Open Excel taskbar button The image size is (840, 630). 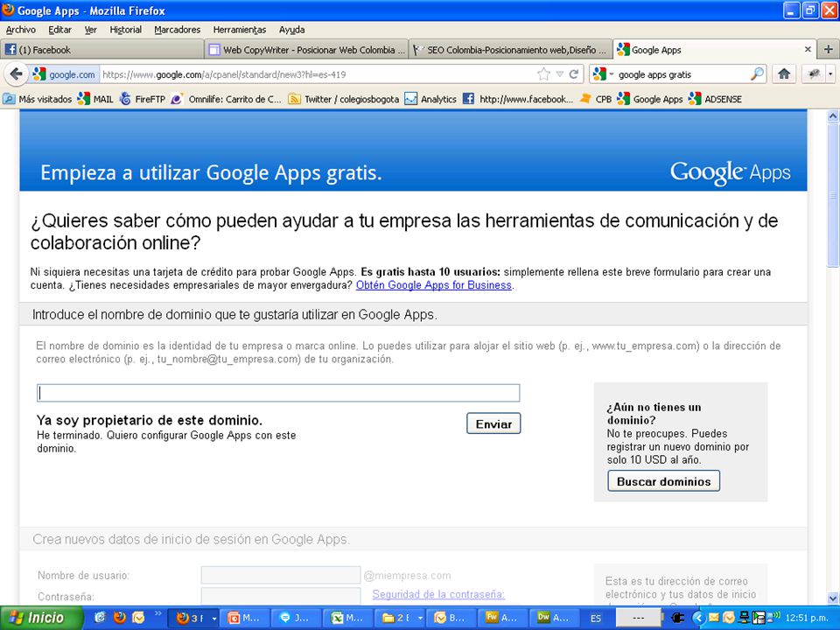tap(348, 619)
